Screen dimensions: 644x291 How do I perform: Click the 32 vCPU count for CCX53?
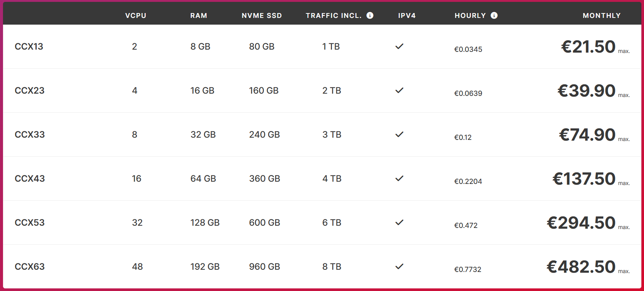pyautogui.click(x=137, y=223)
